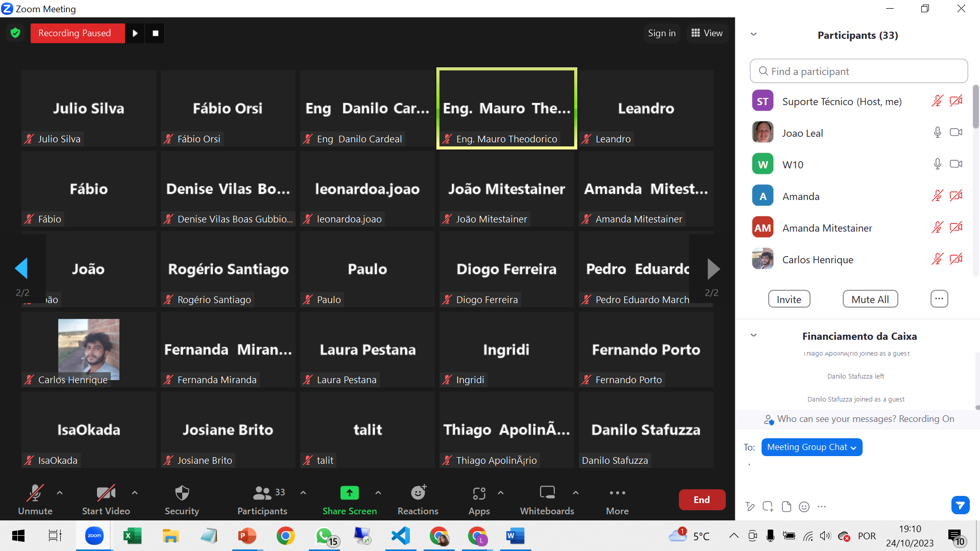This screenshot has width=980, height=551.
Task: Click the Find a participant search field
Action: [x=859, y=71]
